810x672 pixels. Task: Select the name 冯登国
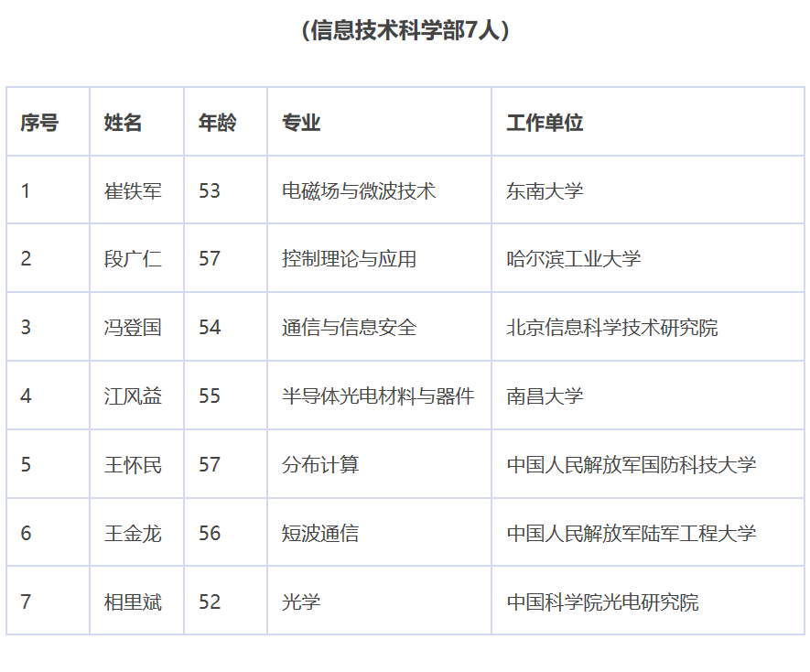(x=133, y=327)
